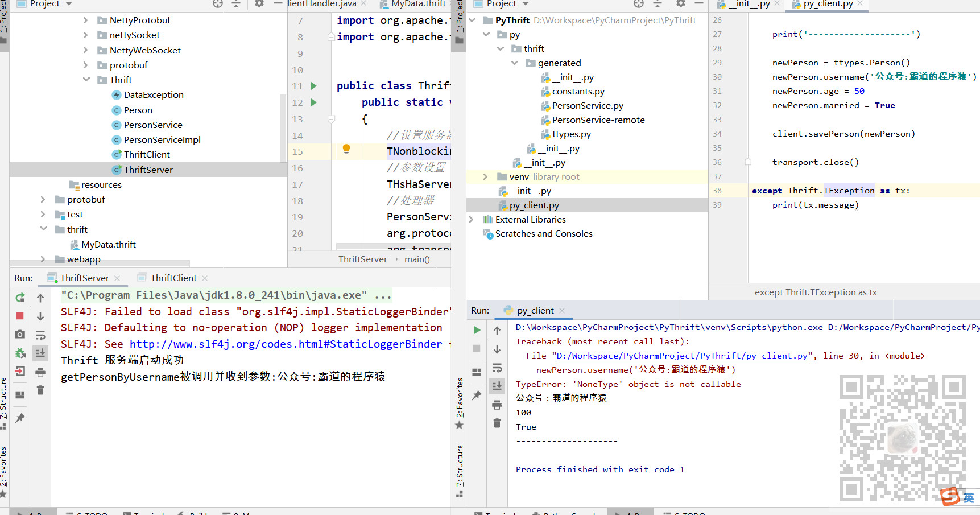980x515 pixels.
Task: Toggle scroll to end in the py_client console
Action: click(497, 386)
